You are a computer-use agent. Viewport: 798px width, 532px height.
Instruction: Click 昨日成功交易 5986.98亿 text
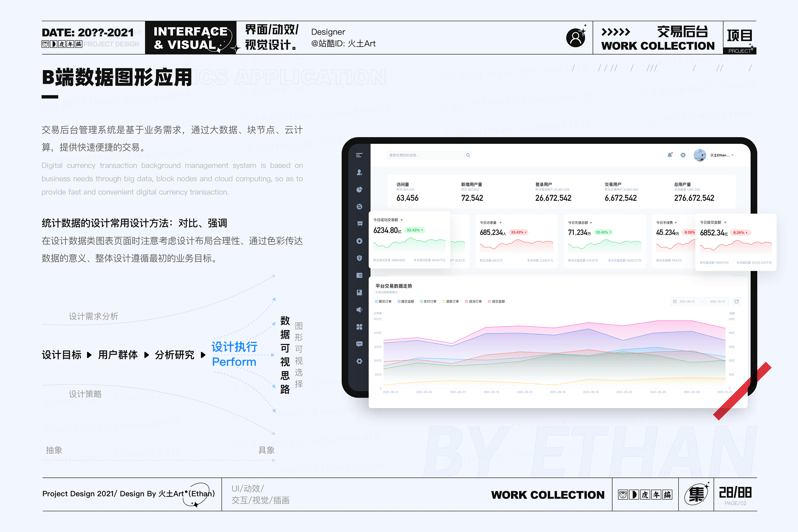tap(389, 260)
